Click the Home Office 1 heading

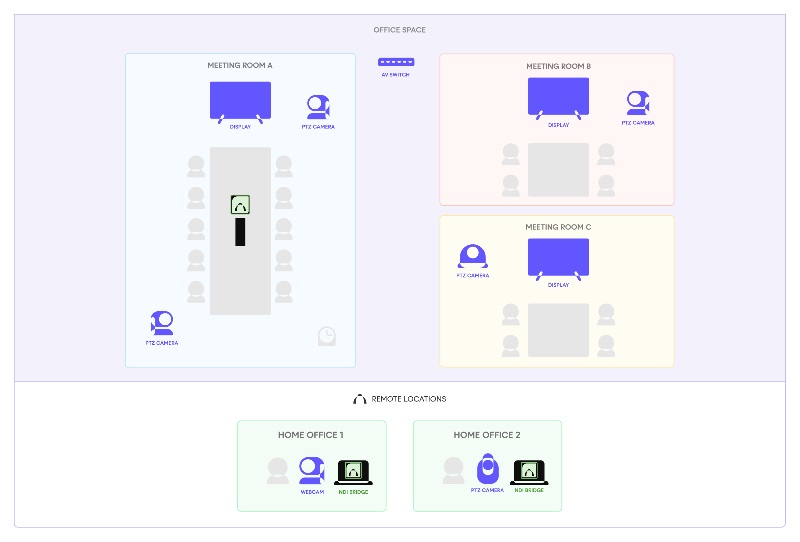pos(311,435)
